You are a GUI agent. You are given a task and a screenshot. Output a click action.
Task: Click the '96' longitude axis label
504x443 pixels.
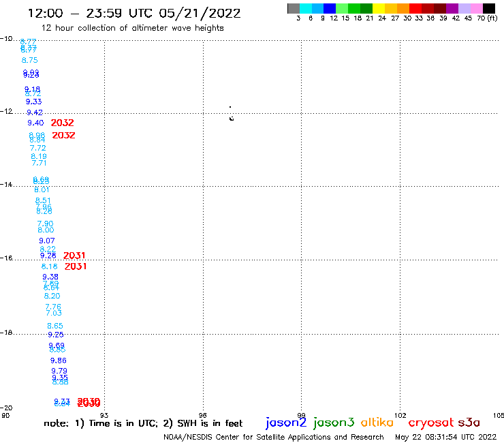[202, 415]
